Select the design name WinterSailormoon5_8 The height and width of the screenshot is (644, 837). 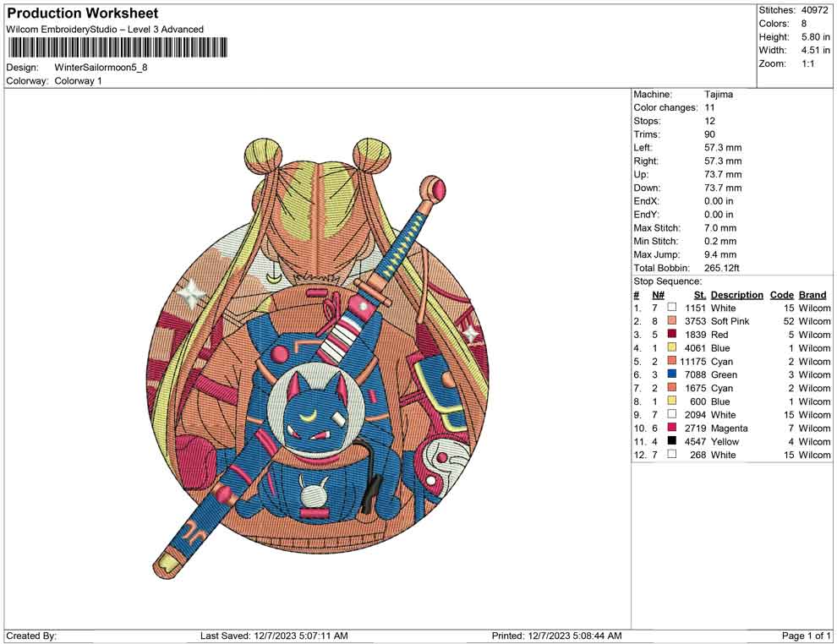point(101,68)
